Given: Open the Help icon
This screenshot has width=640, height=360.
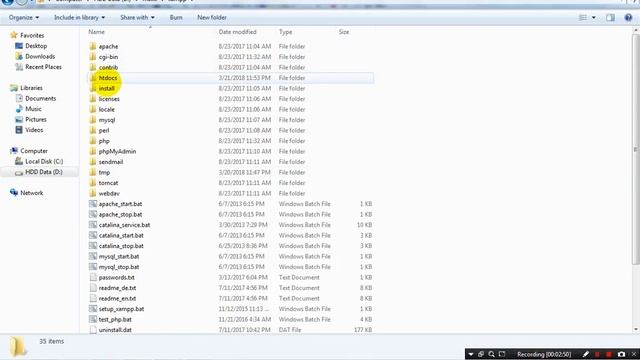Looking at the screenshot, I should click(x=628, y=18).
